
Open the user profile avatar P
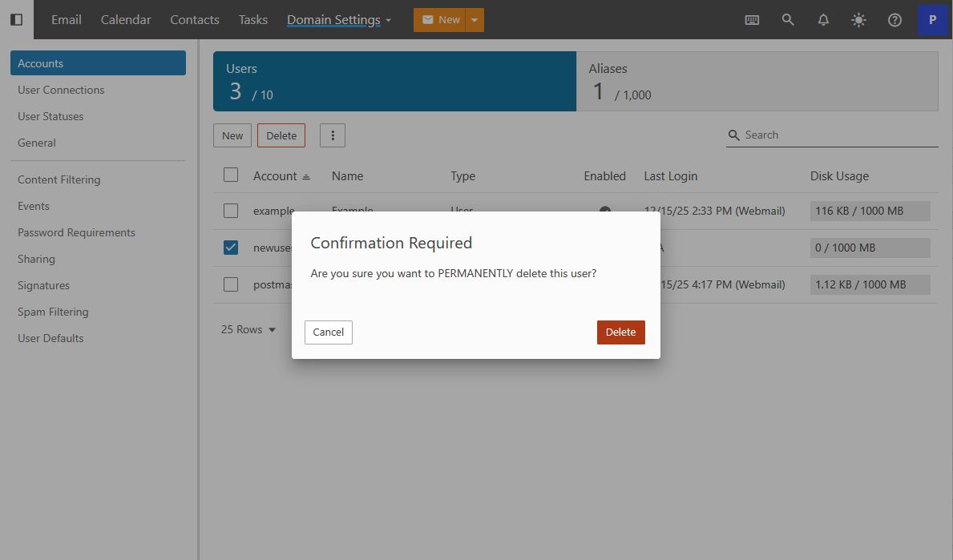click(932, 20)
